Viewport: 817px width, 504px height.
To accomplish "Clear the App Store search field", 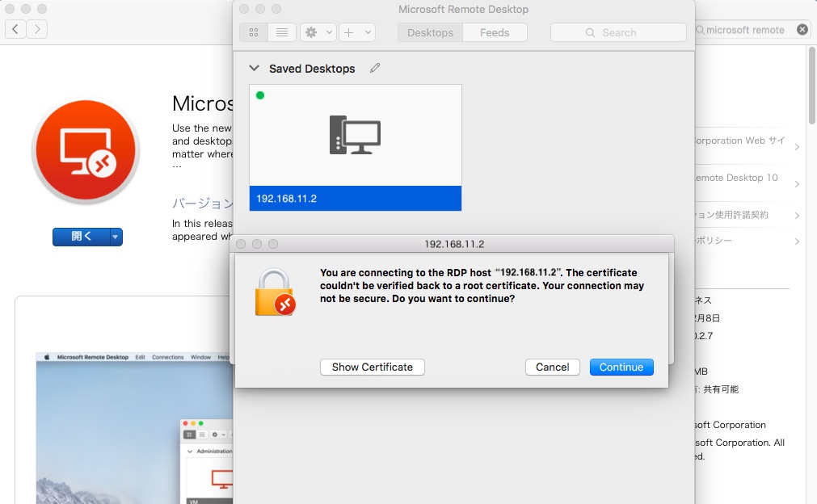I will 802,30.
